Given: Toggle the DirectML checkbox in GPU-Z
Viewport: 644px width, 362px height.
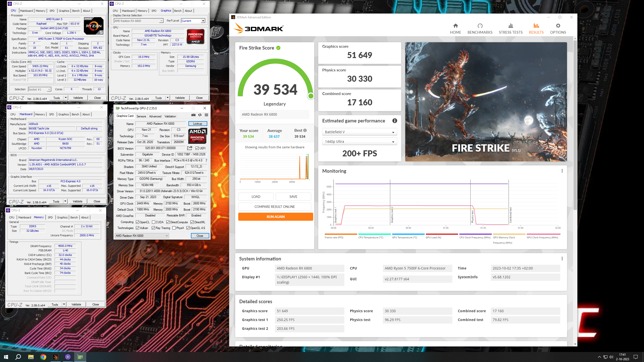Looking at the screenshot, I should click(192, 222).
